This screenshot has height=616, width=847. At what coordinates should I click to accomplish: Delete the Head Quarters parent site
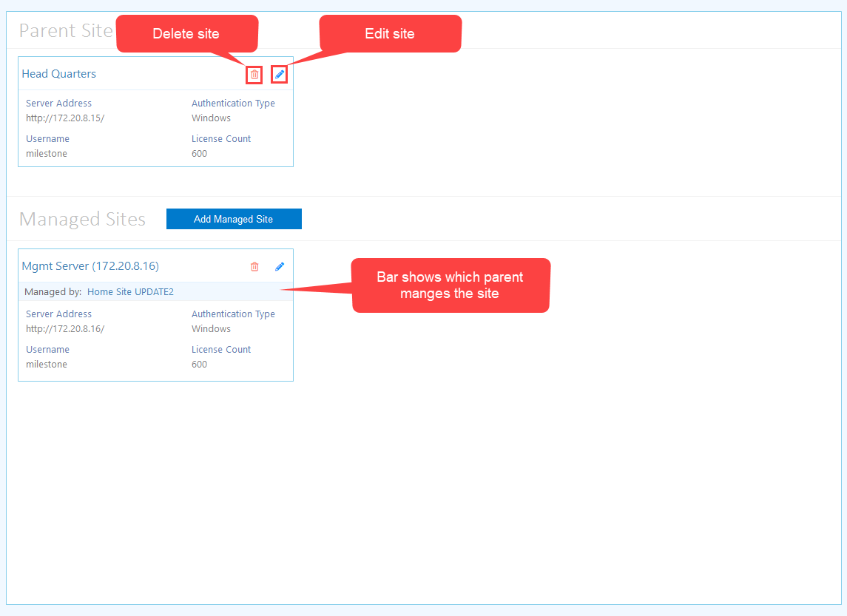pyautogui.click(x=254, y=75)
